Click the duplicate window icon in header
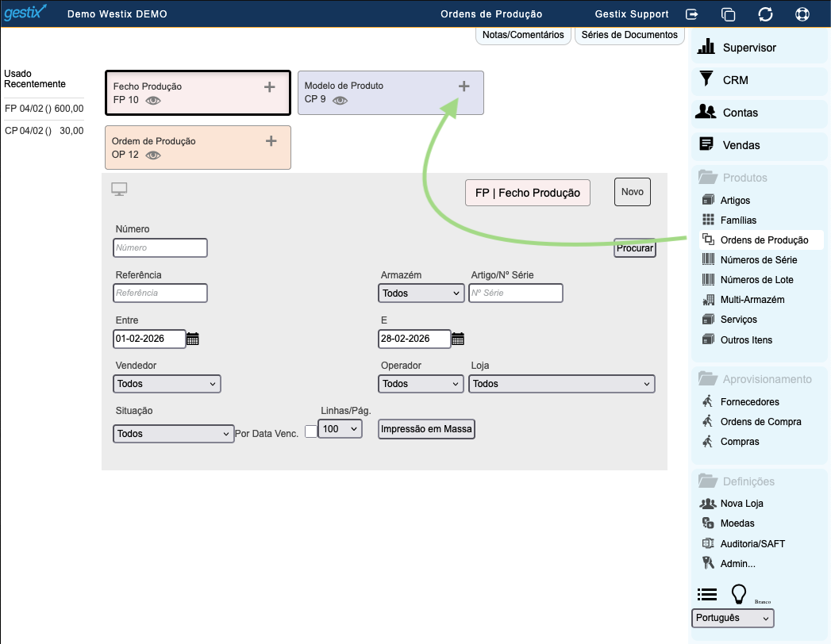Image resolution: width=831 pixels, height=644 pixels. coord(728,14)
